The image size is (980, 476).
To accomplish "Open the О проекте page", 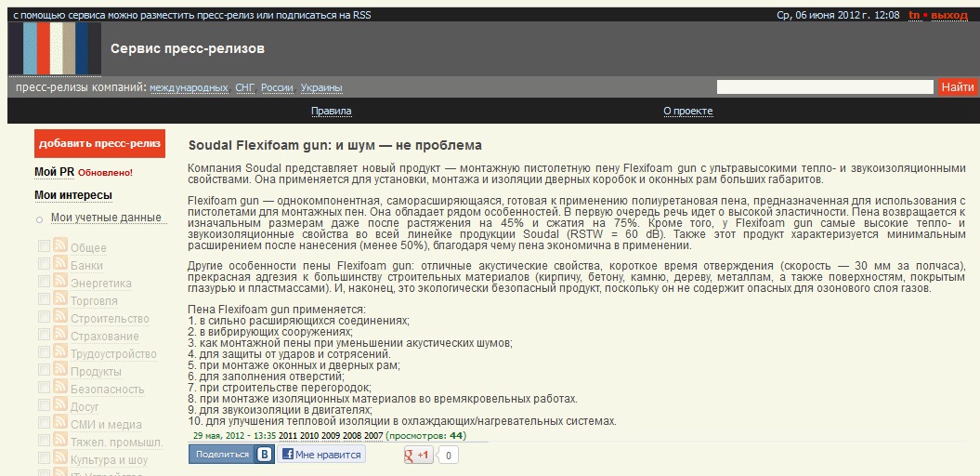I will pyautogui.click(x=688, y=112).
